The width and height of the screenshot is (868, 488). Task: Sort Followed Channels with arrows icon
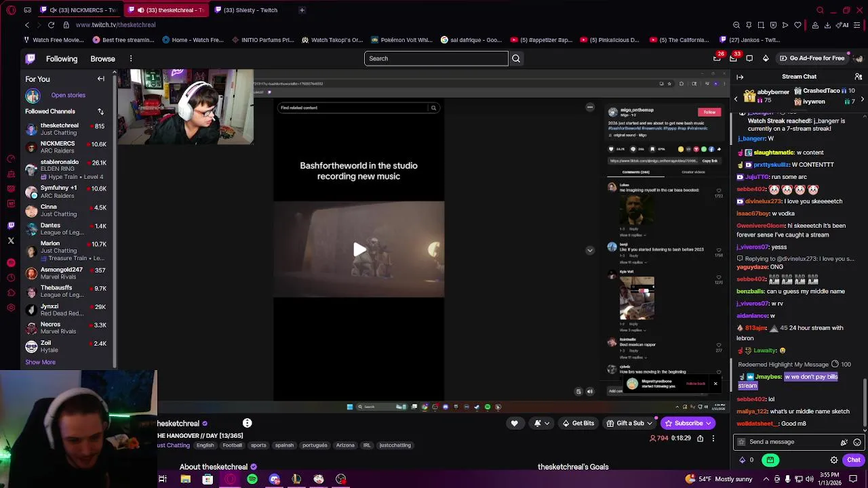coord(100,111)
